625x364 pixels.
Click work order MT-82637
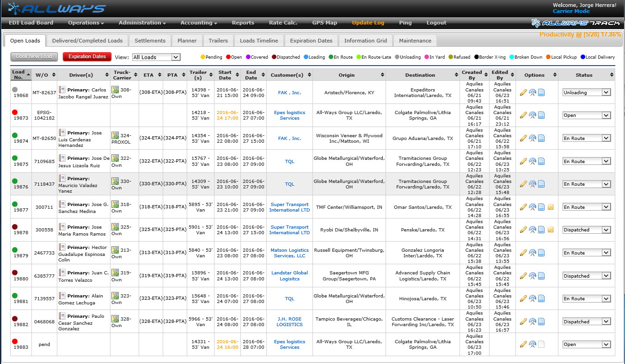point(44,92)
